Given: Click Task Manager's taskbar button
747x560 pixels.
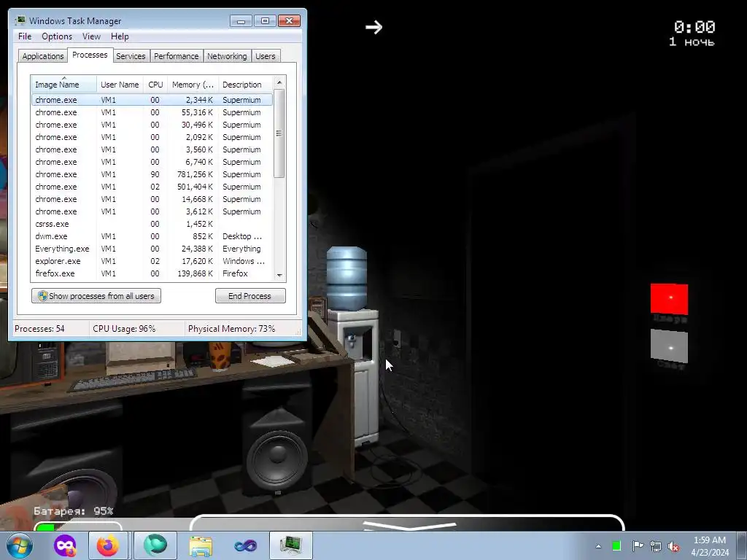Looking at the screenshot, I should tap(291, 545).
